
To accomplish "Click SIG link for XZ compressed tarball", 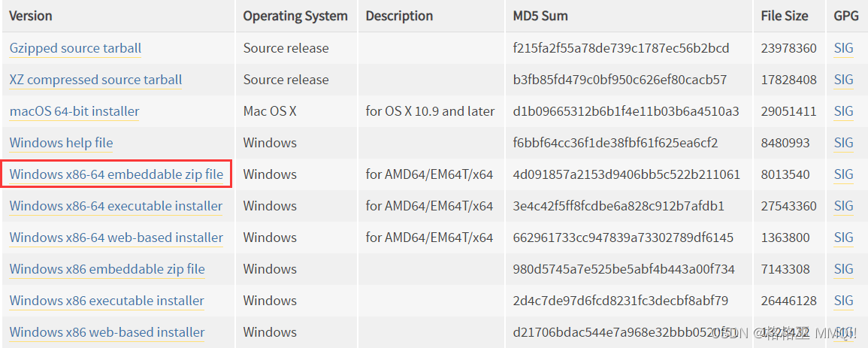I will (843, 80).
